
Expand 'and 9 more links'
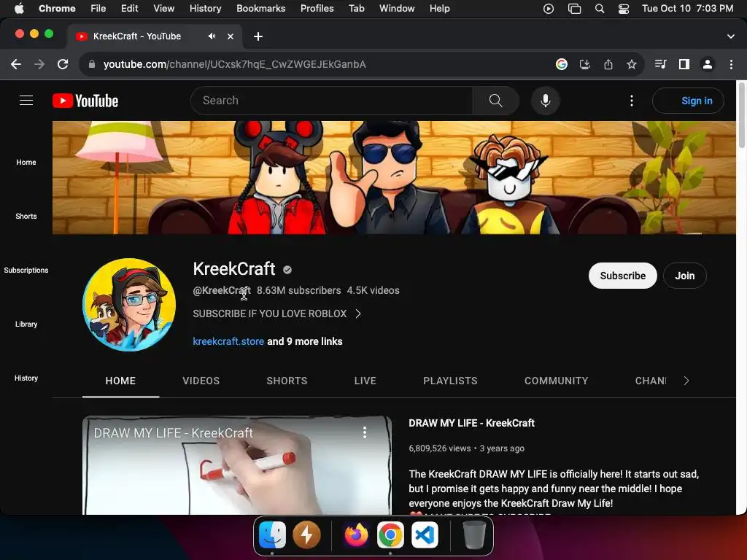(305, 341)
